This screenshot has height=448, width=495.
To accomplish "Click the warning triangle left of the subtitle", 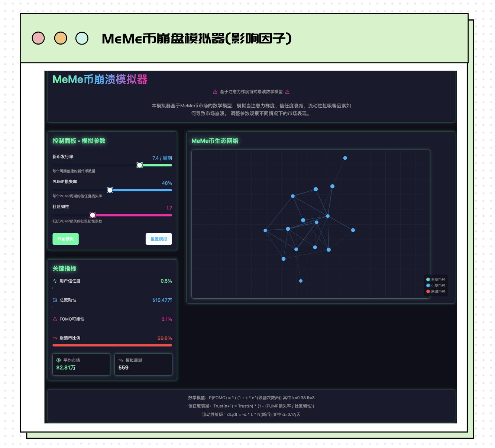I will point(215,92).
